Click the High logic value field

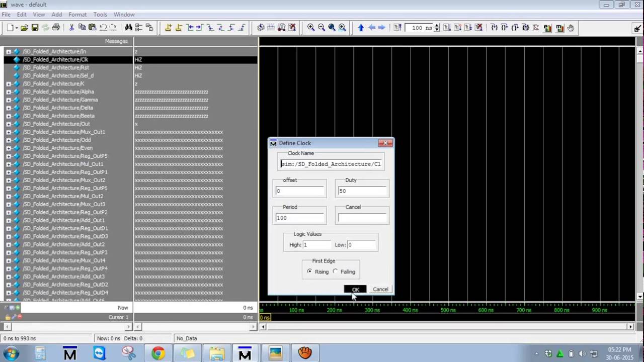click(316, 245)
